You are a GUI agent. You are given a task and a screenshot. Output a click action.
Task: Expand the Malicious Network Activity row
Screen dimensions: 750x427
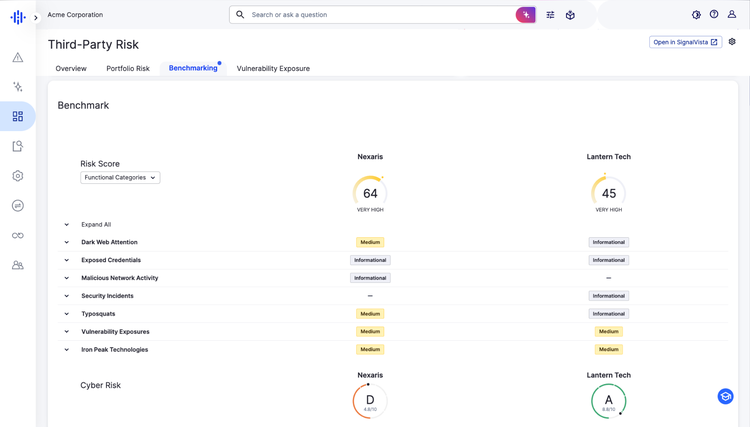tap(66, 278)
